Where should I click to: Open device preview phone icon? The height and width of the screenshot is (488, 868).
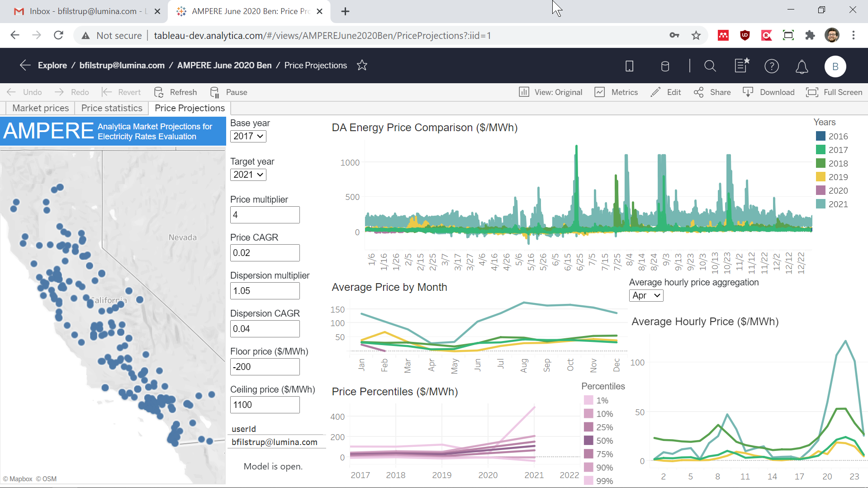[x=629, y=66]
